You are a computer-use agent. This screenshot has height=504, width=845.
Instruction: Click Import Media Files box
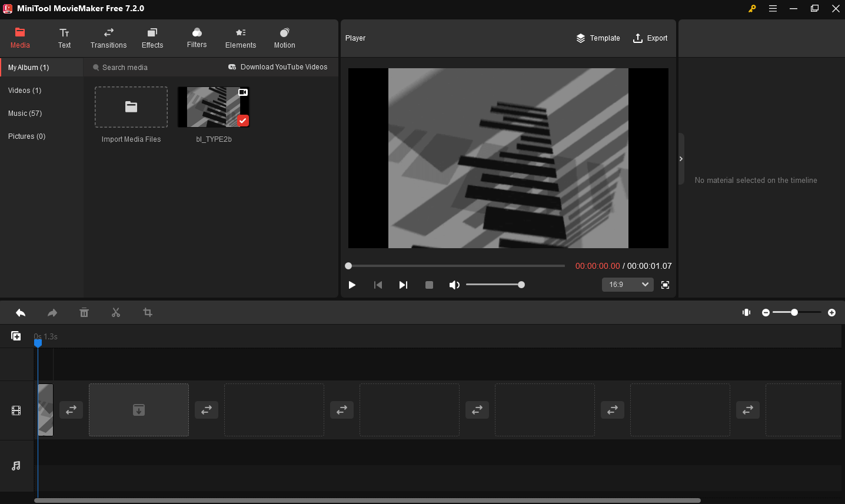point(131,107)
